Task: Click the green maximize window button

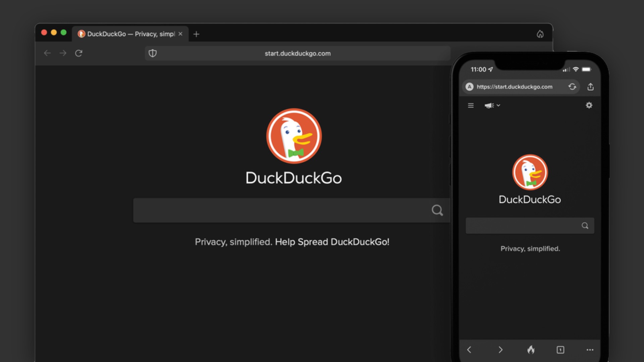Action: click(x=63, y=33)
